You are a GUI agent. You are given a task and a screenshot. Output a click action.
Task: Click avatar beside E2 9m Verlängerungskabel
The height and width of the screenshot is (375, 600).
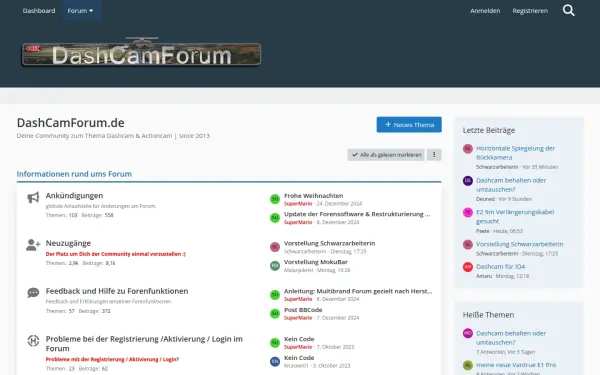tap(468, 212)
